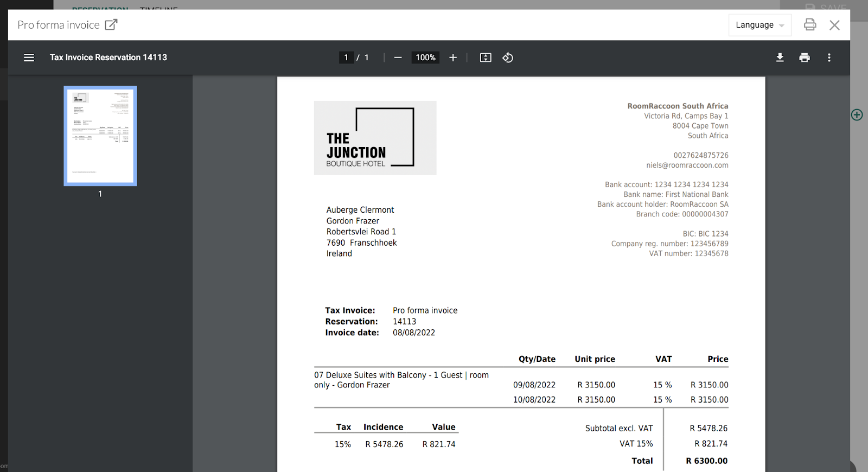Click guest name Gordon Frazer in address
The height and width of the screenshot is (472, 868).
(353, 221)
